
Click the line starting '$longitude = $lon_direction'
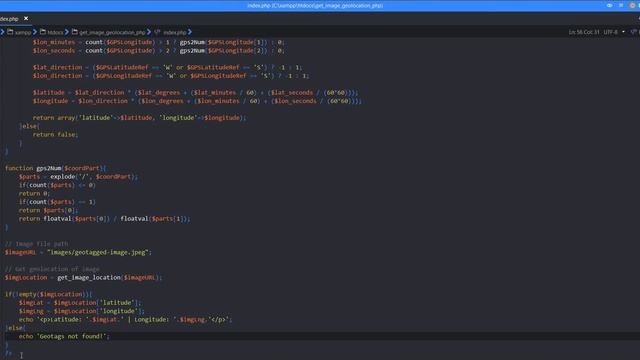[197, 101]
